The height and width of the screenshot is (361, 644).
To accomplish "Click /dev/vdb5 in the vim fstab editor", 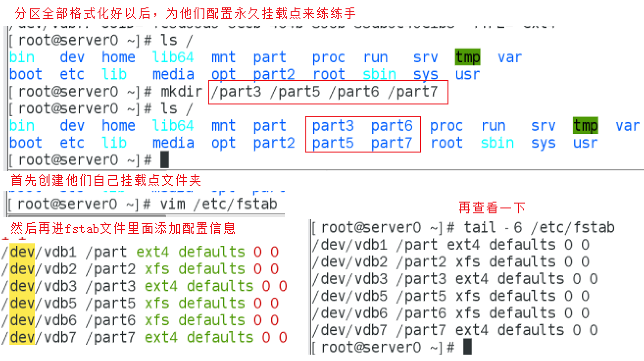I will (39, 303).
